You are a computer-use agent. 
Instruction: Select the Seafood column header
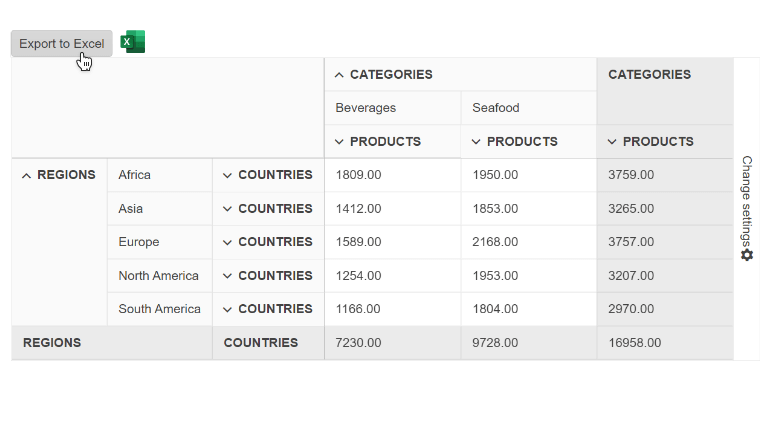496,108
